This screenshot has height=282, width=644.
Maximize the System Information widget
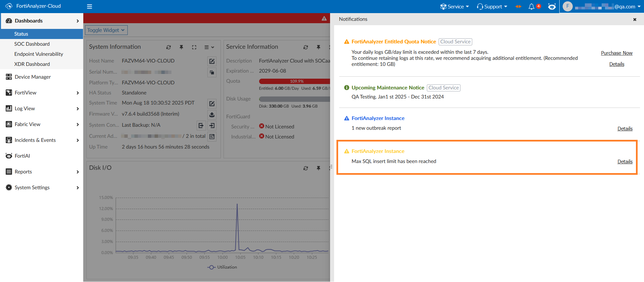coord(194,47)
